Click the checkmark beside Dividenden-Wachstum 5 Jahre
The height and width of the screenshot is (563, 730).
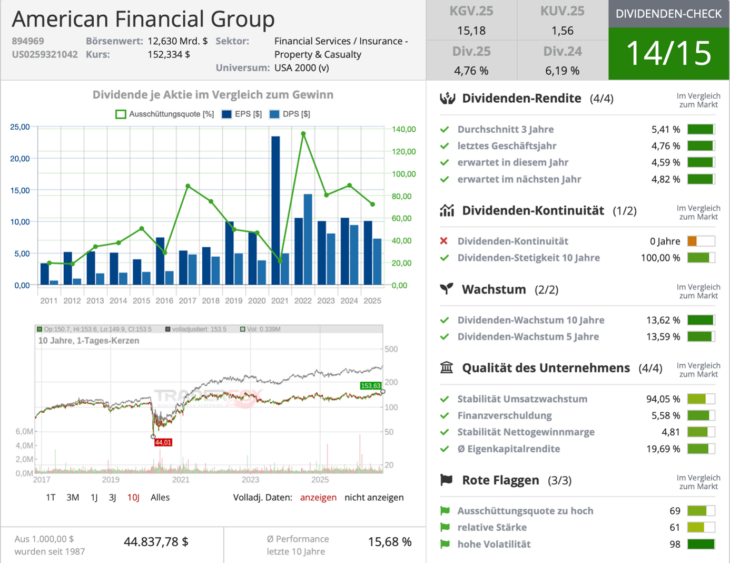click(445, 336)
